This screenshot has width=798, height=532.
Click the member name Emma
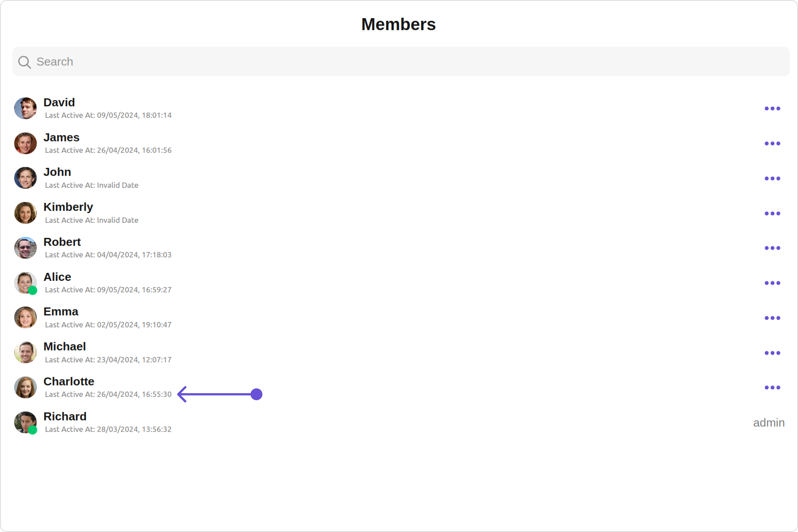pos(61,311)
